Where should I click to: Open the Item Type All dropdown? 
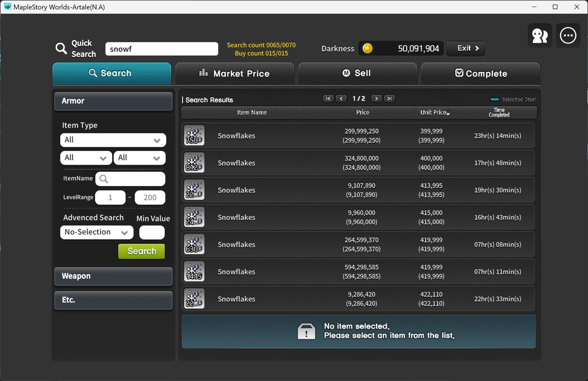[x=113, y=140]
